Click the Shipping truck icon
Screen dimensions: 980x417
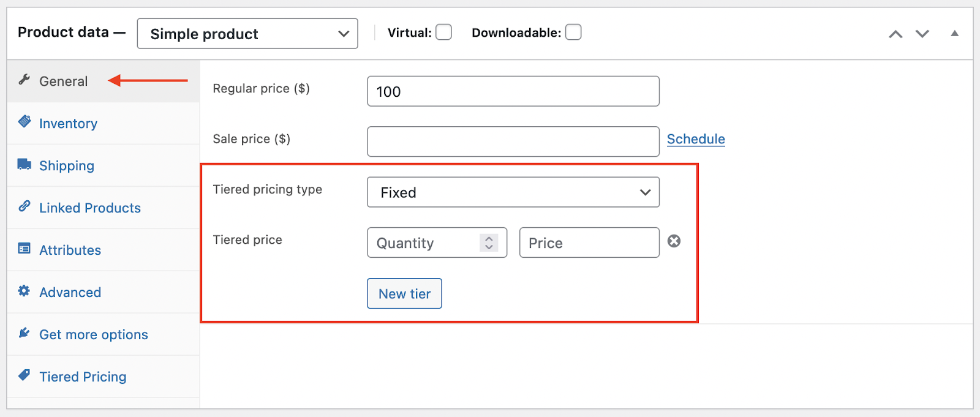24,164
